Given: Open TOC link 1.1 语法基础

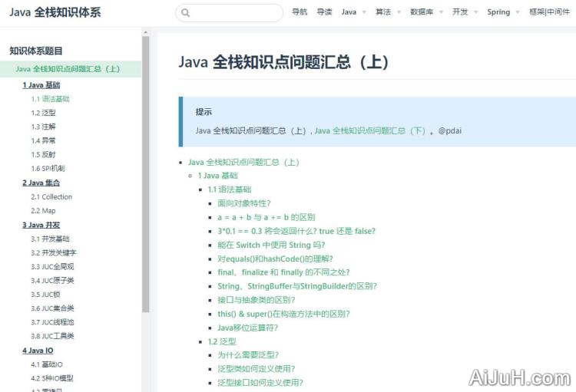Looking at the screenshot, I should [x=230, y=189].
